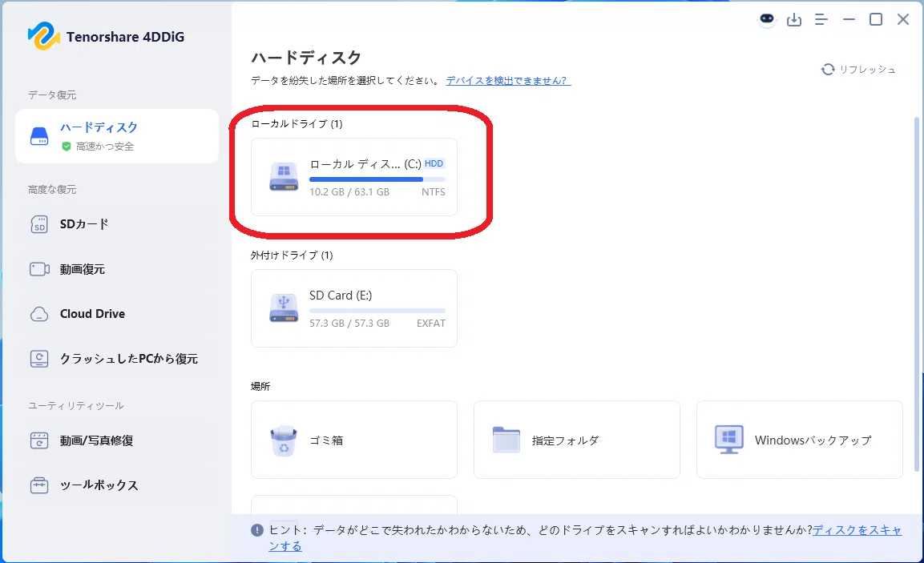Click the リフレッシュ button
This screenshot has height=563, width=924.
tap(858, 70)
